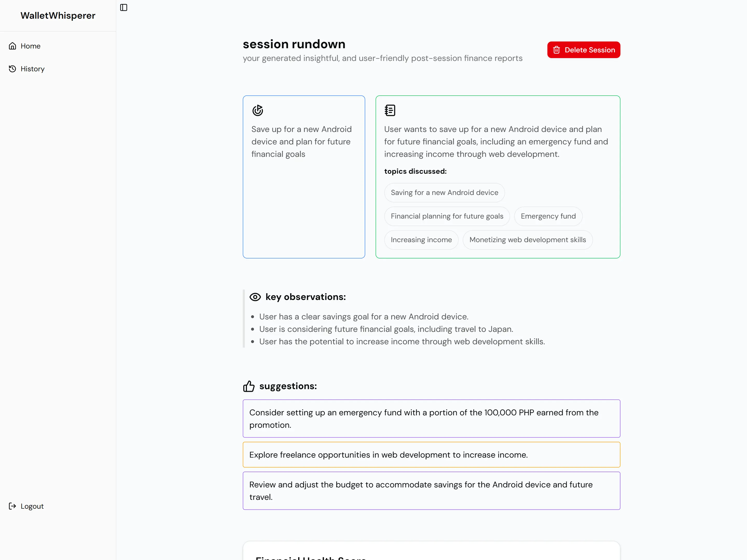This screenshot has height=560, width=747.
Task: Go to Home via the sidebar menu
Action: tap(30, 46)
